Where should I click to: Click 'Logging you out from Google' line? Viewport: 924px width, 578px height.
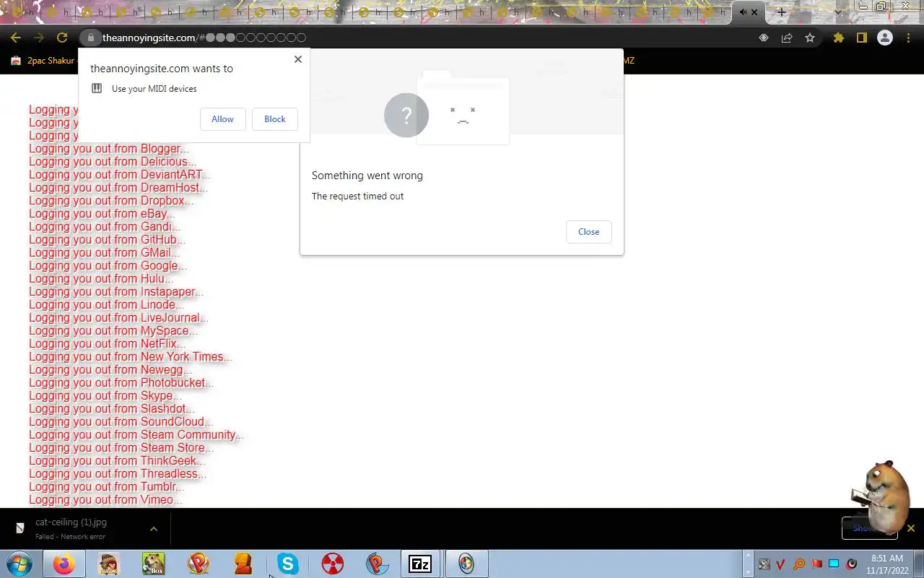108,266
